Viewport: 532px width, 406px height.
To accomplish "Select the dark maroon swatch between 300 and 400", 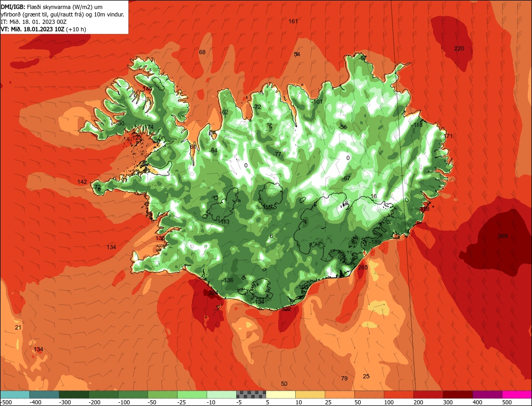I will (x=458, y=394).
